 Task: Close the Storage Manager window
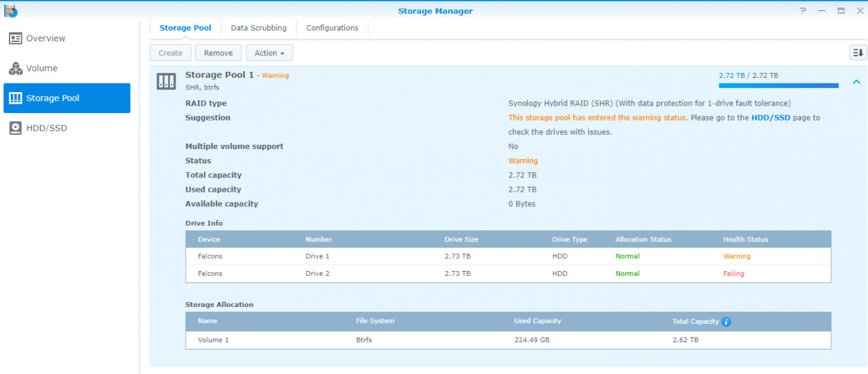pos(859,11)
